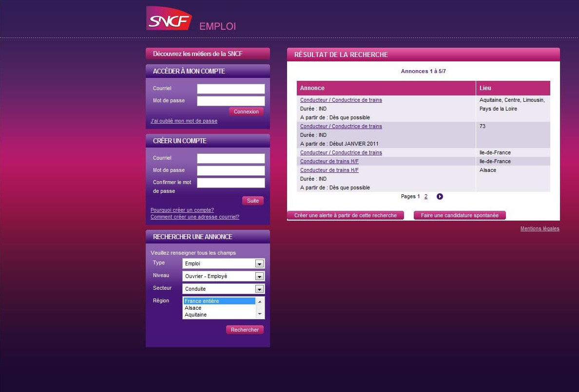Click the Suite button

tap(253, 201)
